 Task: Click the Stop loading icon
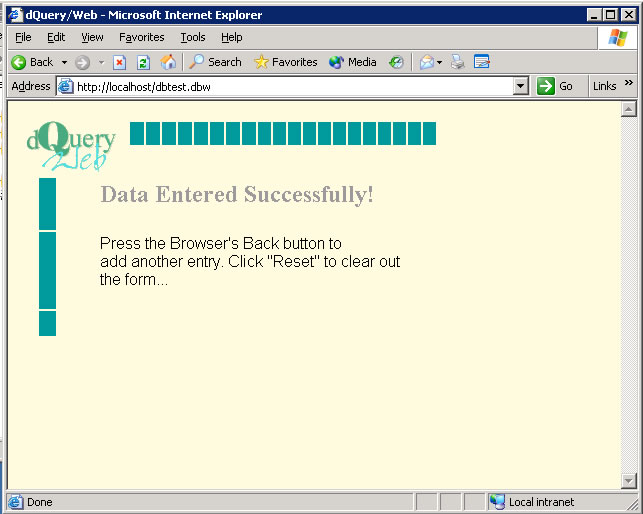pyautogui.click(x=120, y=62)
